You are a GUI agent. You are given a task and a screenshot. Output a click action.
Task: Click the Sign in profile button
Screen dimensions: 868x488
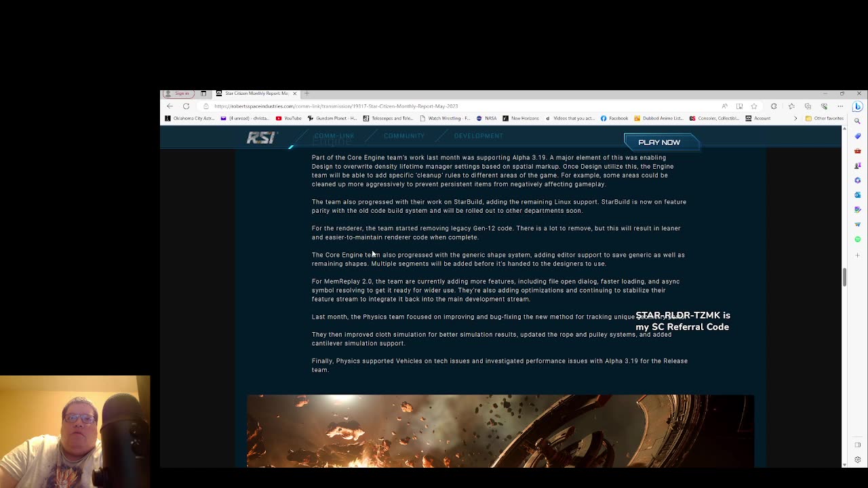[178, 93]
